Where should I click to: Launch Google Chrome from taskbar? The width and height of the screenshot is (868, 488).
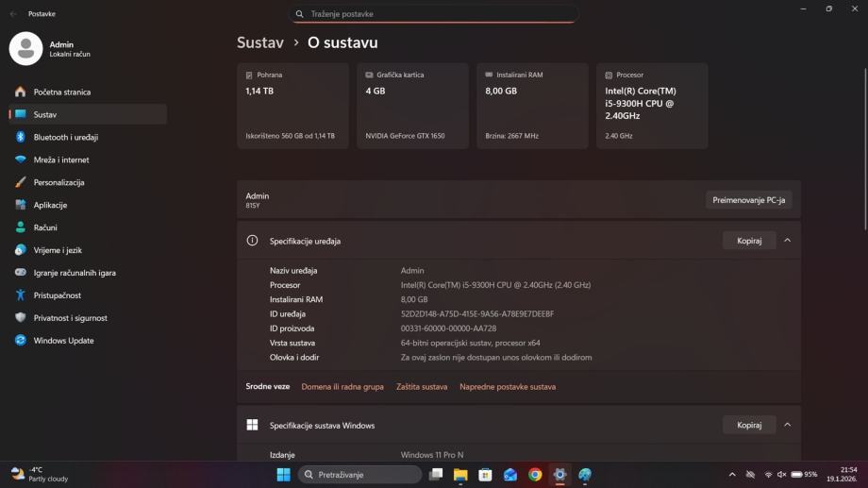click(x=535, y=475)
